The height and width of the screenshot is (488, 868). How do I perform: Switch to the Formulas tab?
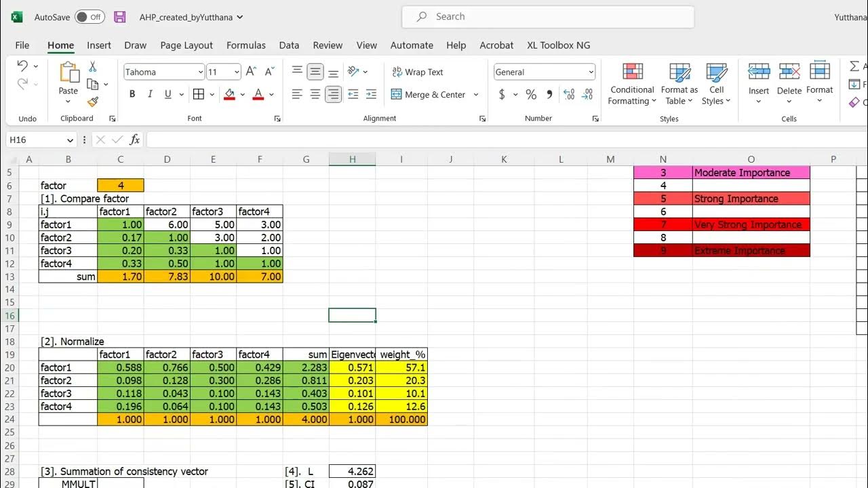246,45
